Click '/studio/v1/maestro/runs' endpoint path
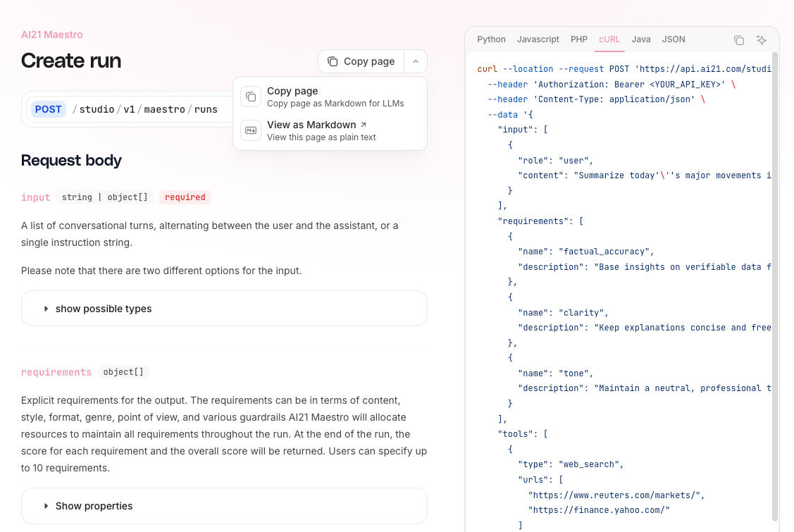This screenshot has width=794, height=532. click(x=145, y=109)
